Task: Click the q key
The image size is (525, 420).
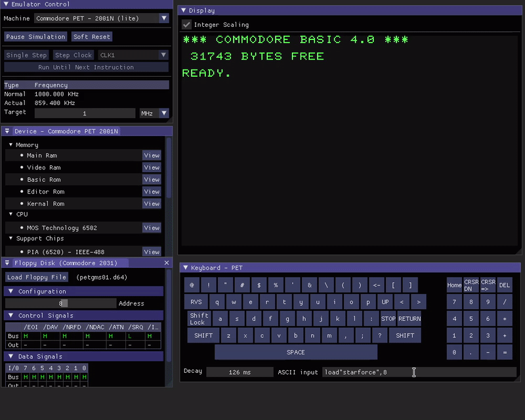Action: [x=217, y=302]
